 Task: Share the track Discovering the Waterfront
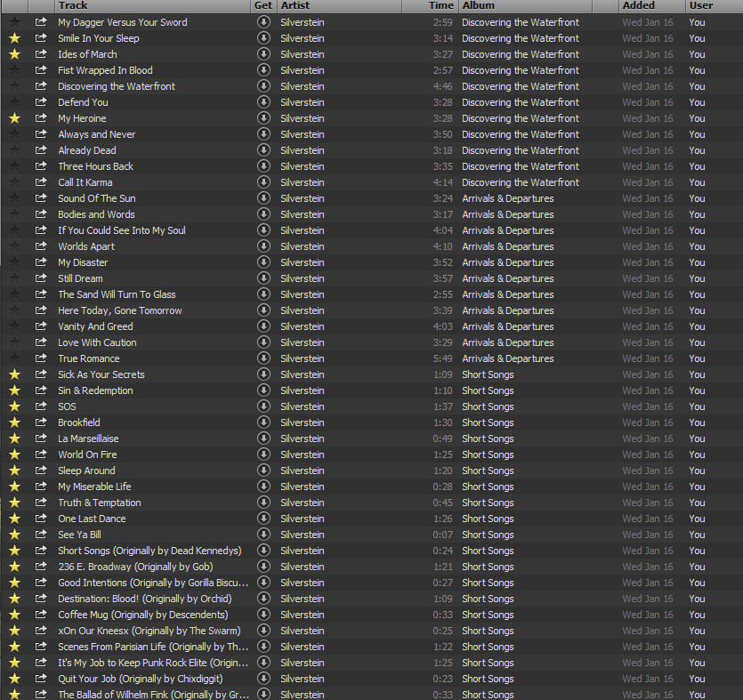41,85
